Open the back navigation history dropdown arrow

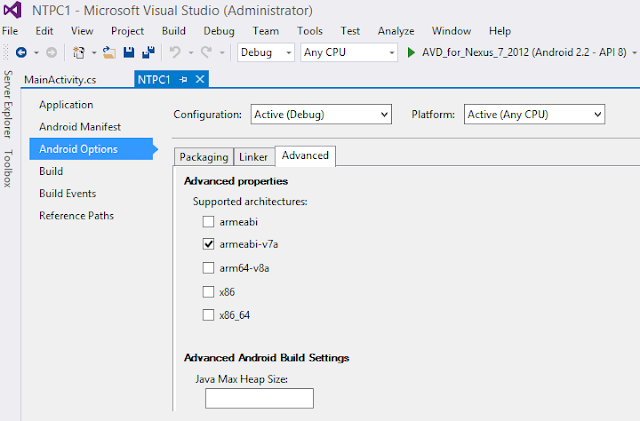tap(36, 53)
